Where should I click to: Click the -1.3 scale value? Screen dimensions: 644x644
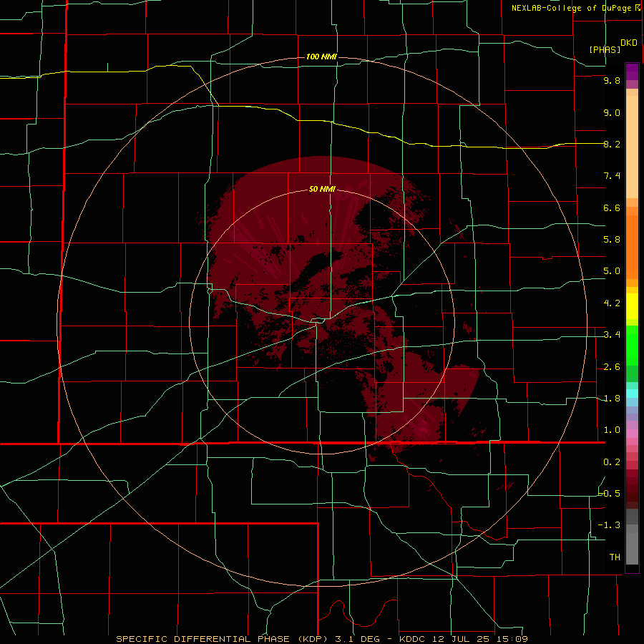point(610,525)
